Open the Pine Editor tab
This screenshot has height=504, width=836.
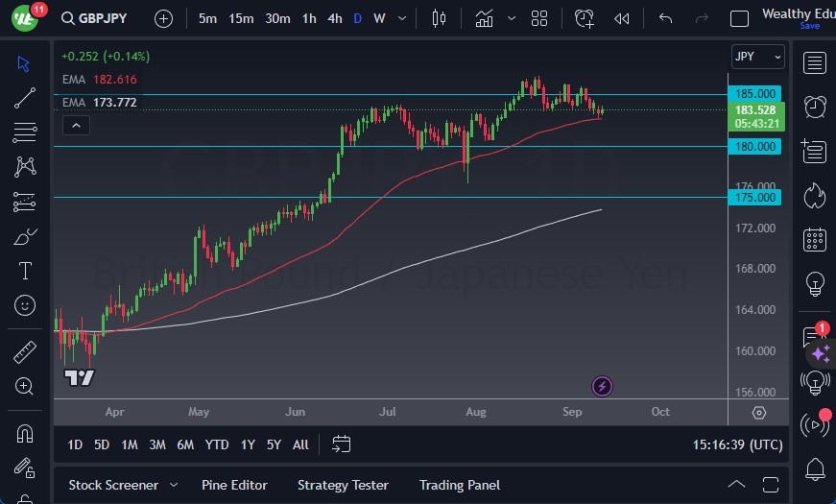coord(234,485)
